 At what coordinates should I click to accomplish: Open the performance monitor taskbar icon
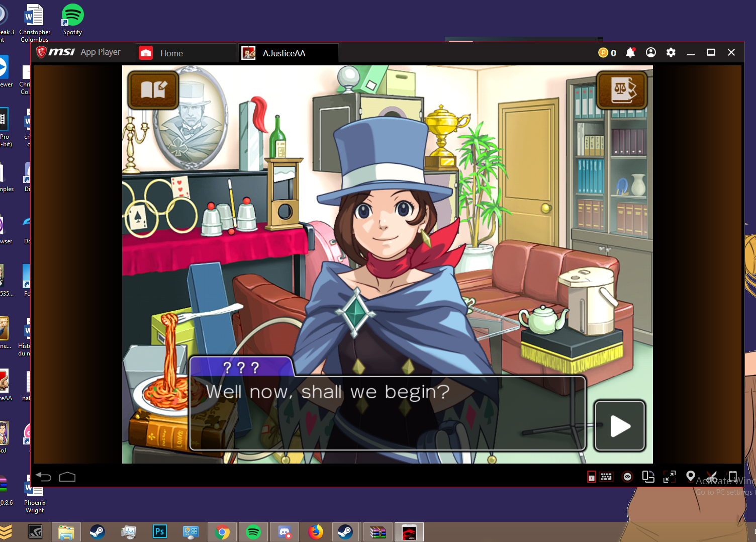click(129, 532)
